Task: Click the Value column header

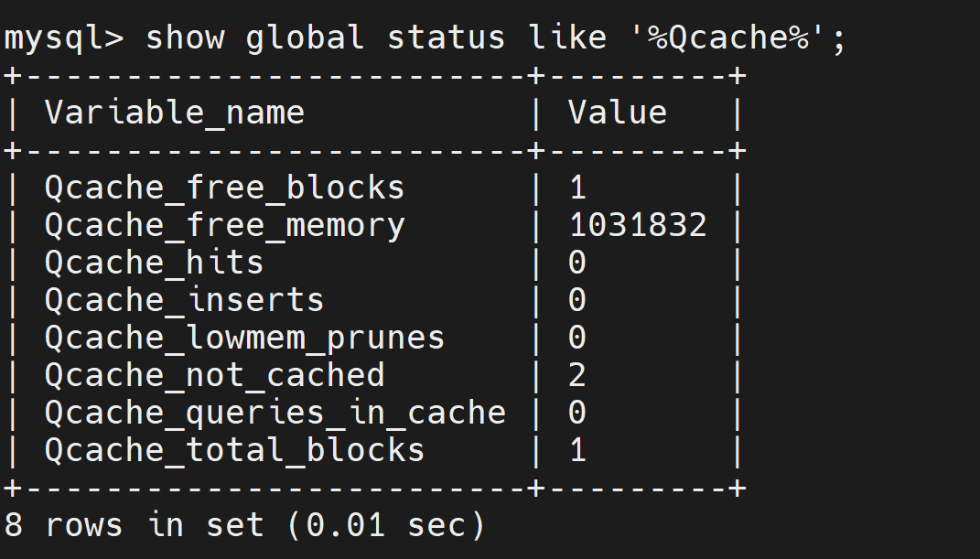Action: (x=618, y=113)
